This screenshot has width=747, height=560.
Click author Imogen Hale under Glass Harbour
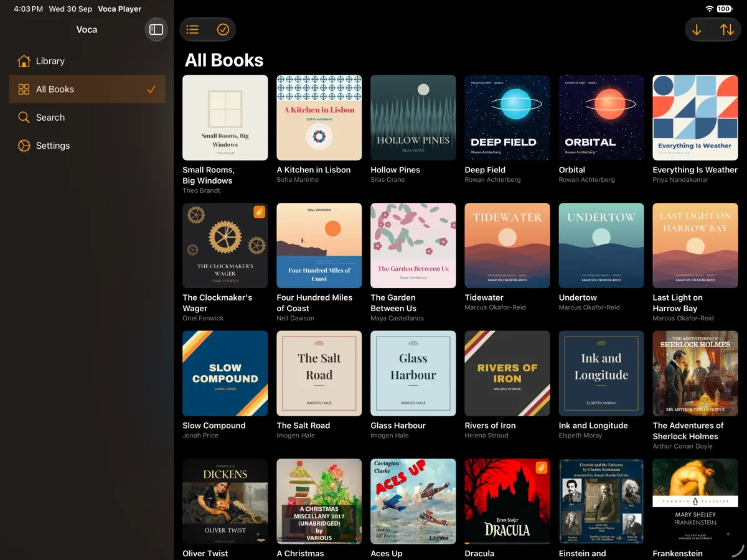tap(390, 436)
